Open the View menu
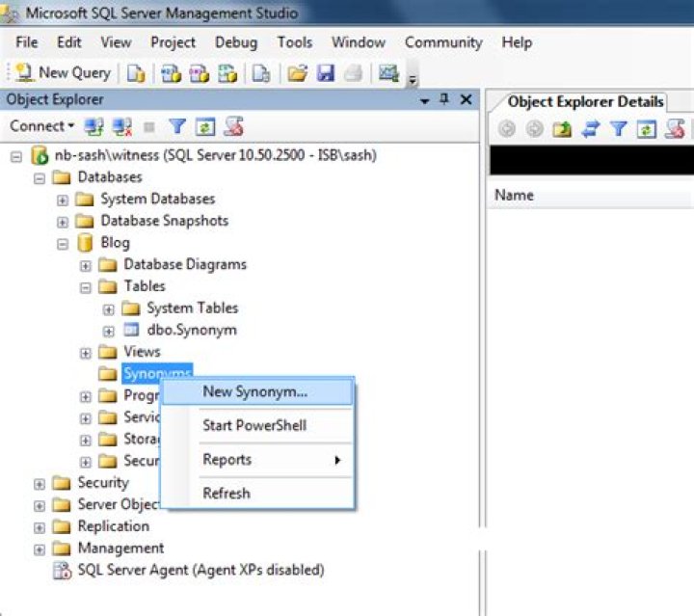The image size is (694, 616). point(116,42)
